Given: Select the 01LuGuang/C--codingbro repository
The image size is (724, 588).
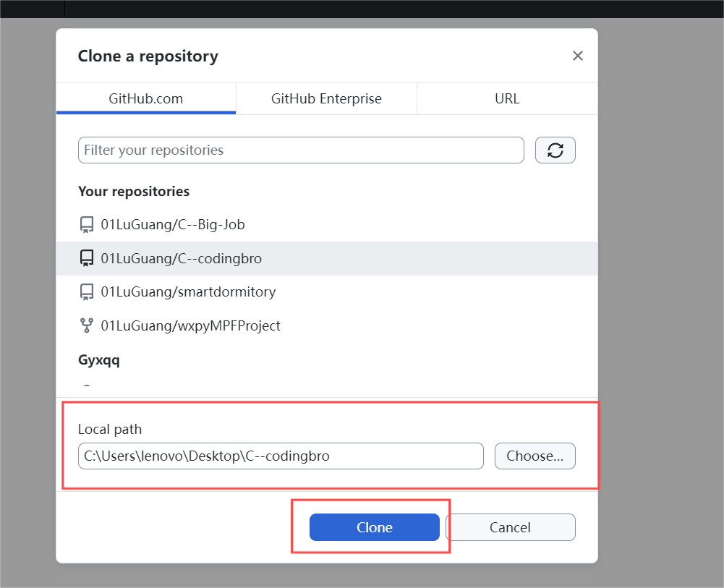Looking at the screenshot, I should [x=327, y=258].
